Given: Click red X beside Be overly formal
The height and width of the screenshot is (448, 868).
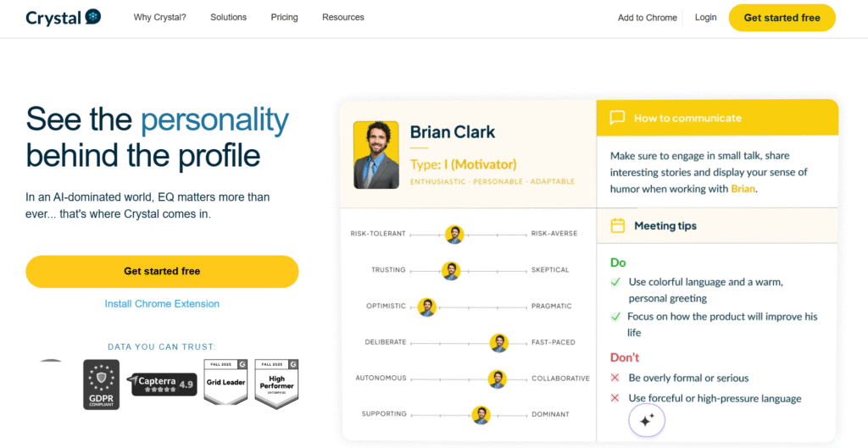Looking at the screenshot, I should click(615, 379).
